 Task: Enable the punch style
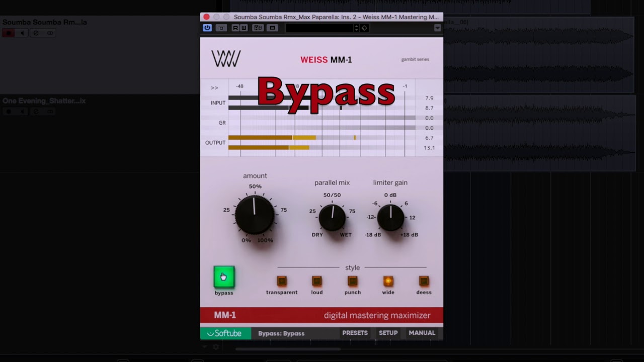(353, 281)
